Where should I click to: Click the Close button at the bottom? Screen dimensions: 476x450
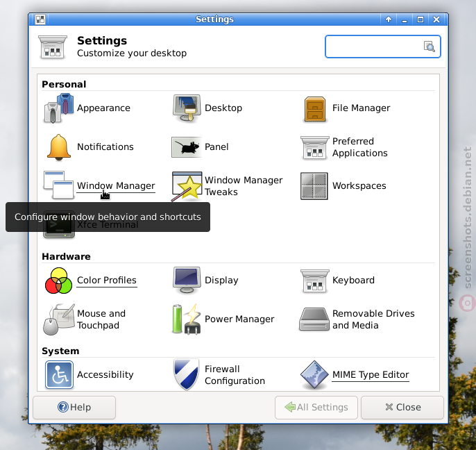[x=402, y=408]
